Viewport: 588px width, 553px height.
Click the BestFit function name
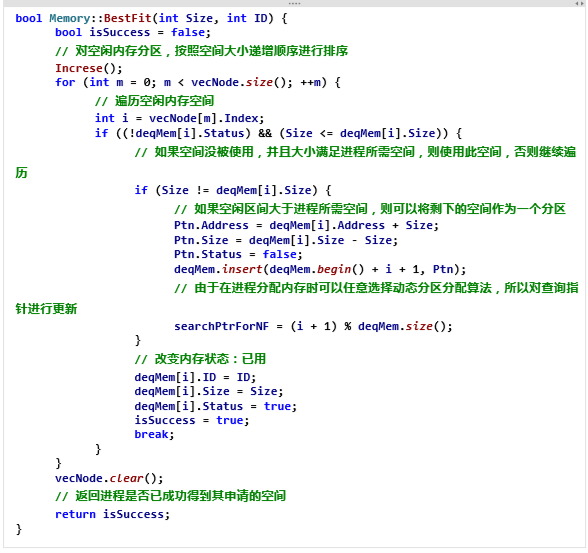(x=128, y=18)
